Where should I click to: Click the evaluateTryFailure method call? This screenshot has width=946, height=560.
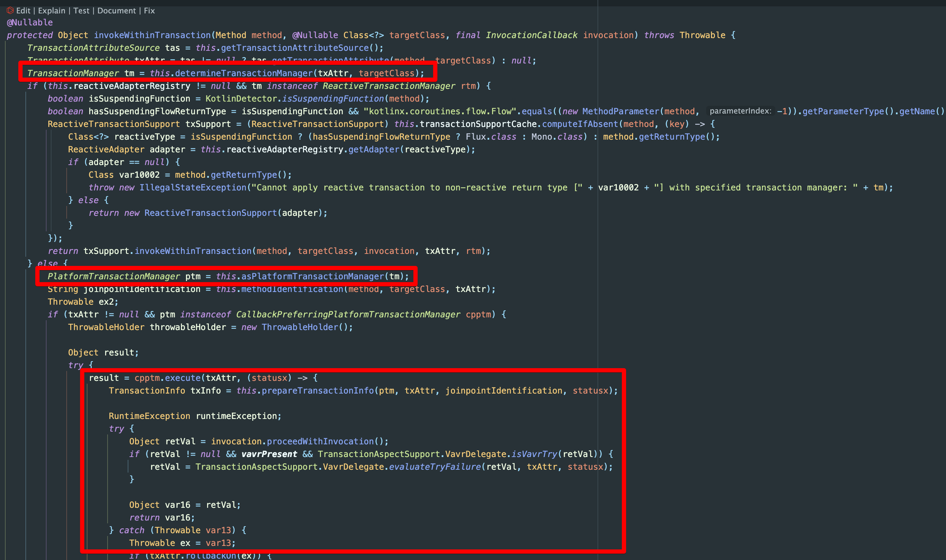coord(435,467)
